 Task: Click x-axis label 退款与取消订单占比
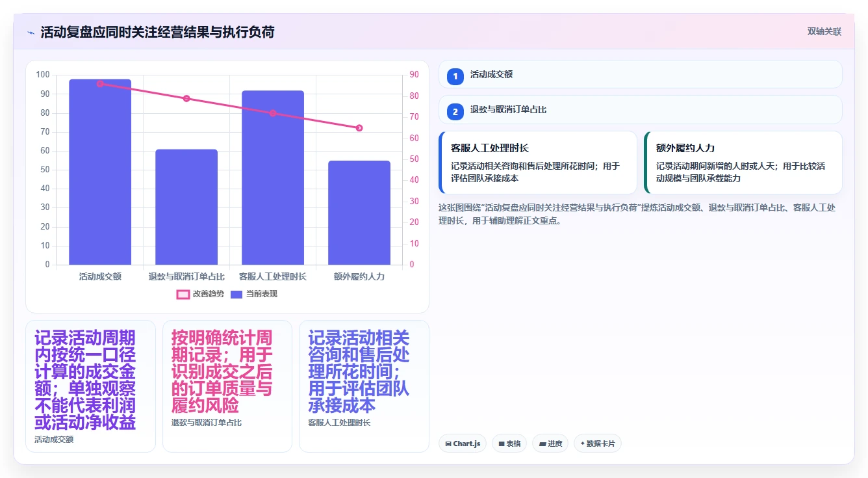point(186,276)
